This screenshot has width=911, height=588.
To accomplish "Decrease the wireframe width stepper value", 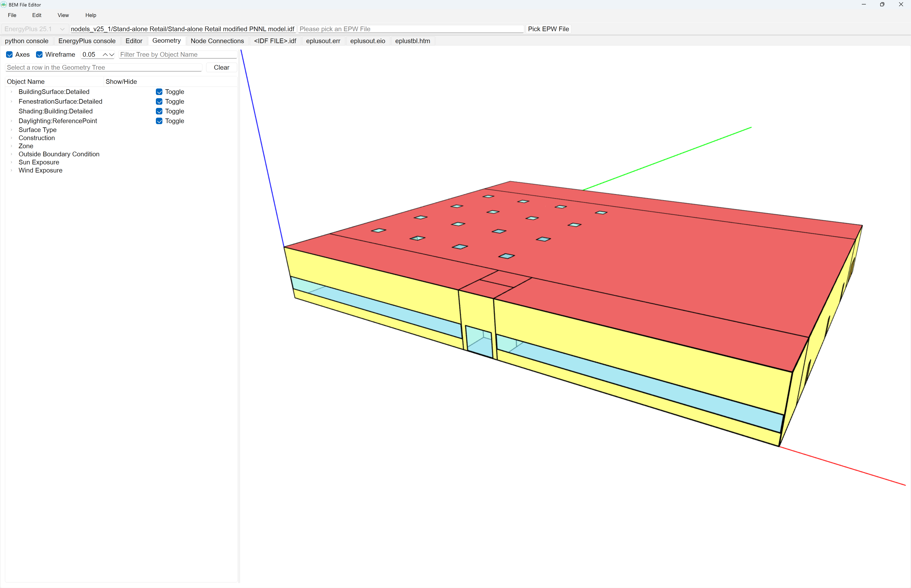I will pyautogui.click(x=111, y=55).
